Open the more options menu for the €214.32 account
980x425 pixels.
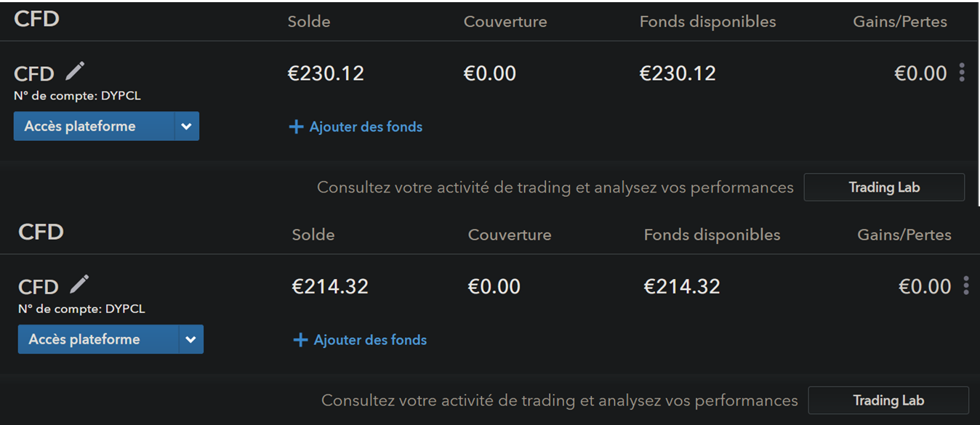click(x=966, y=286)
